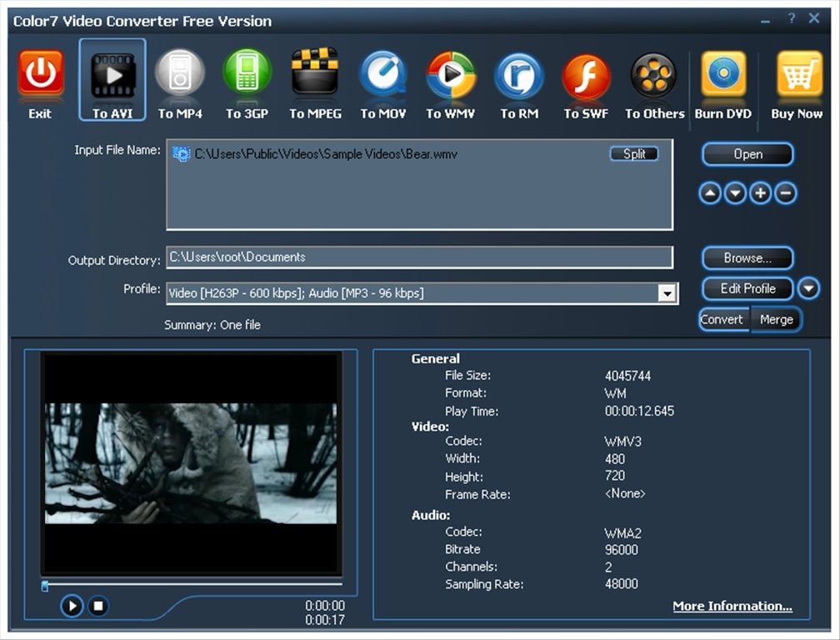
Task: Click the Output Directory path field
Action: (x=419, y=257)
